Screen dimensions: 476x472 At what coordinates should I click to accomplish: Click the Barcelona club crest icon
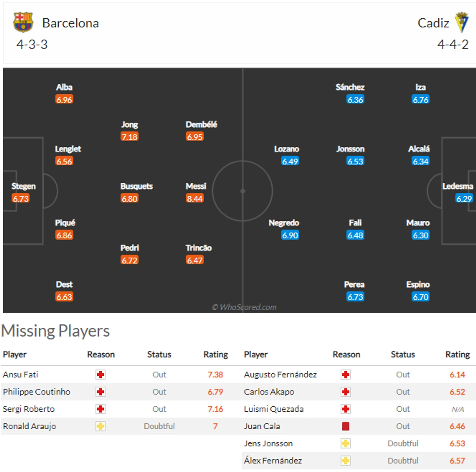tap(23, 23)
